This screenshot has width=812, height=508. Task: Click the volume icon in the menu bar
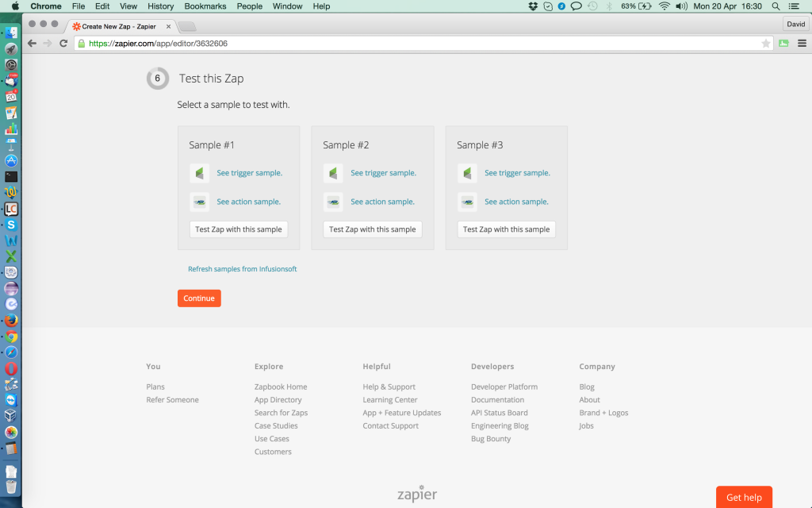tap(681, 6)
